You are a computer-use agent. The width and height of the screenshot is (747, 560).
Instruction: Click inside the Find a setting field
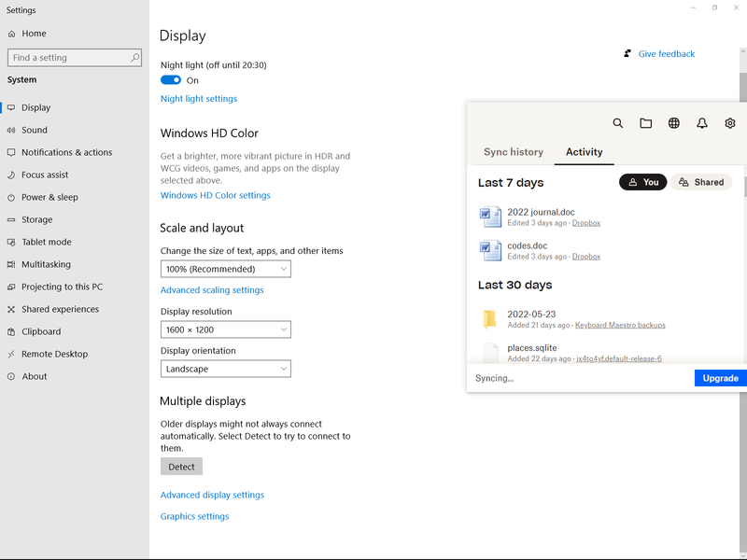[75, 58]
